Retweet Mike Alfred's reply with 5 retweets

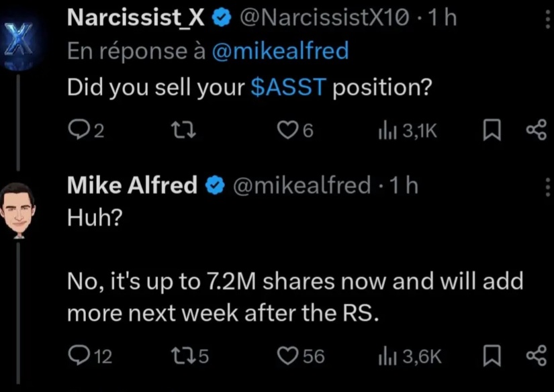coord(190,356)
